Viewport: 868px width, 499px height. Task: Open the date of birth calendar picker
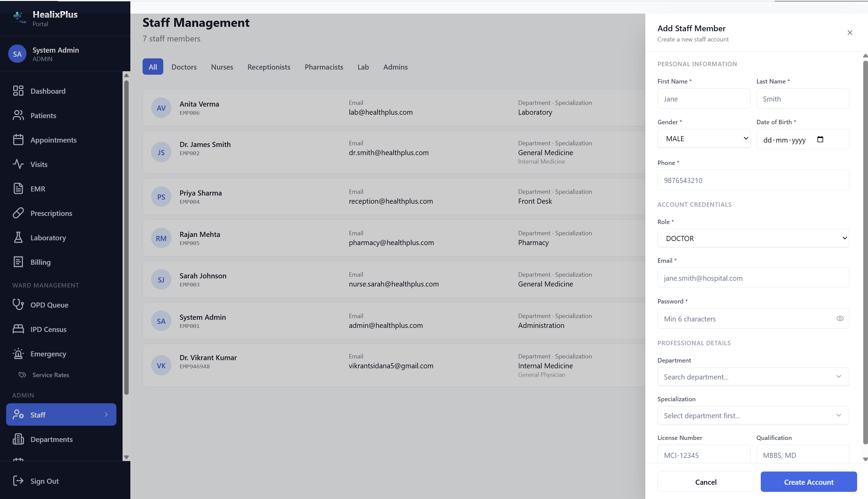click(820, 140)
